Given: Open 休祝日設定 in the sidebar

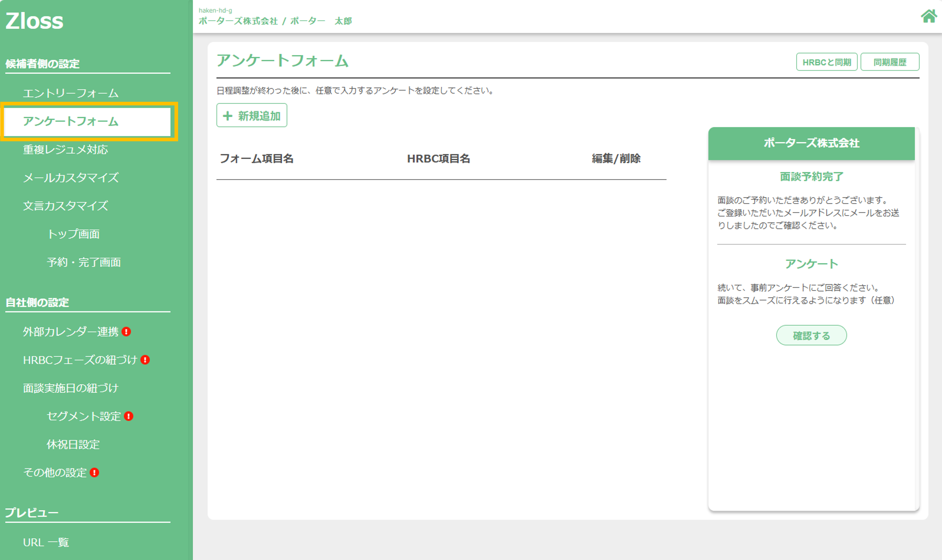Looking at the screenshot, I should [73, 444].
